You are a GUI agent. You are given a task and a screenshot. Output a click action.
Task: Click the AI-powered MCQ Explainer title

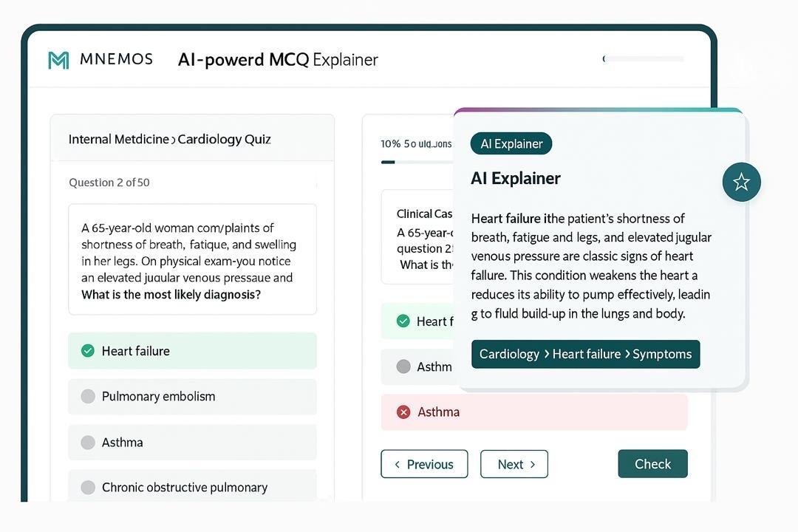[x=278, y=60]
